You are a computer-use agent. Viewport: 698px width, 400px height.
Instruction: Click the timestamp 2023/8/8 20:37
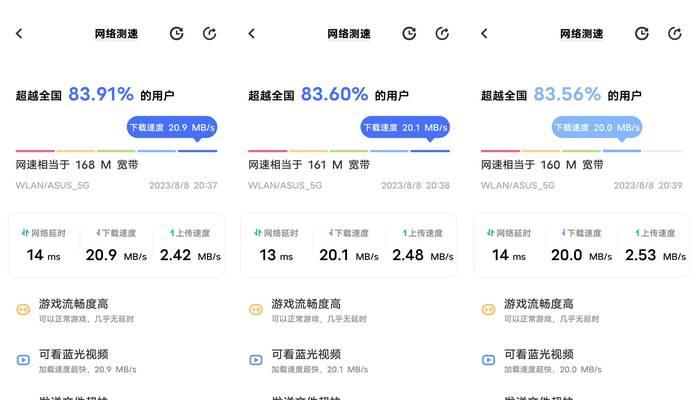[183, 186]
